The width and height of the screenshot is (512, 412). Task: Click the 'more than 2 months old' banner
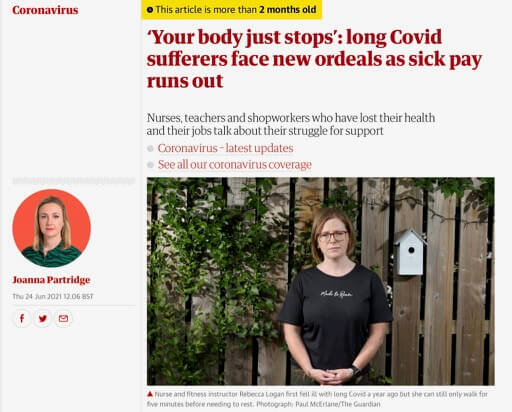click(232, 10)
